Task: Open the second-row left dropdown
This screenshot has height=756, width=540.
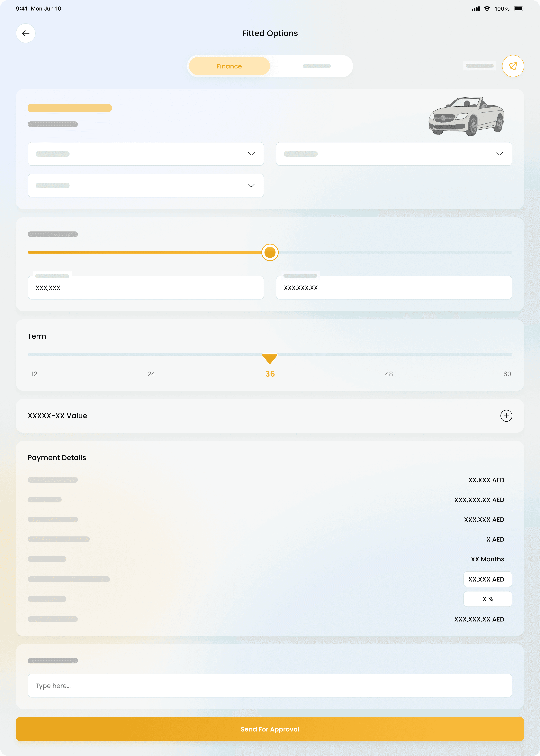Action: tap(146, 185)
